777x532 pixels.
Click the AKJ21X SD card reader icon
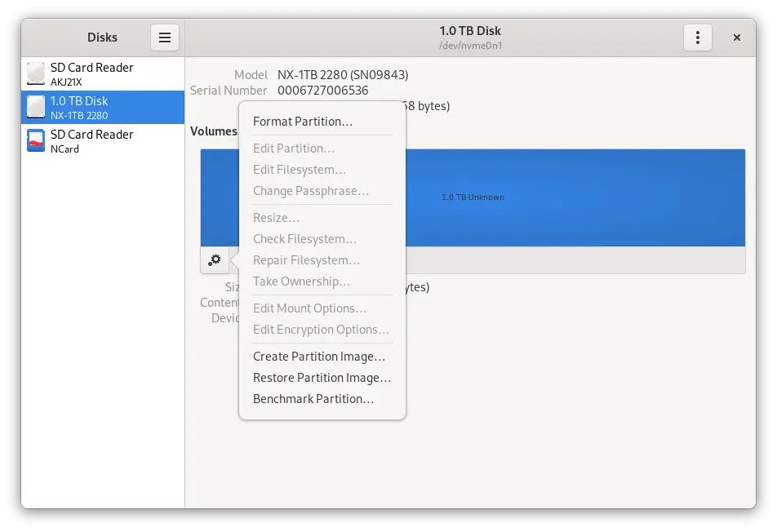[x=36, y=73]
